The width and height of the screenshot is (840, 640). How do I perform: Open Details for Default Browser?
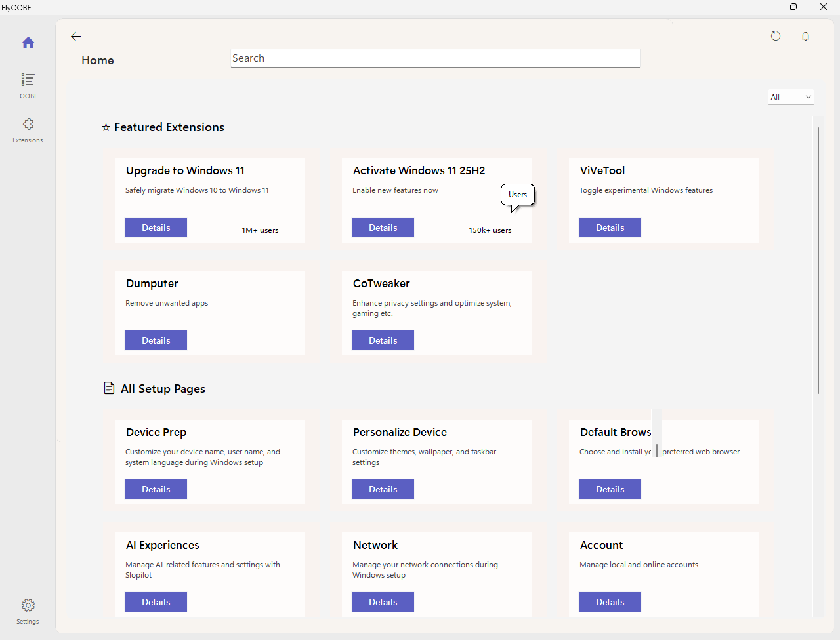coord(610,489)
